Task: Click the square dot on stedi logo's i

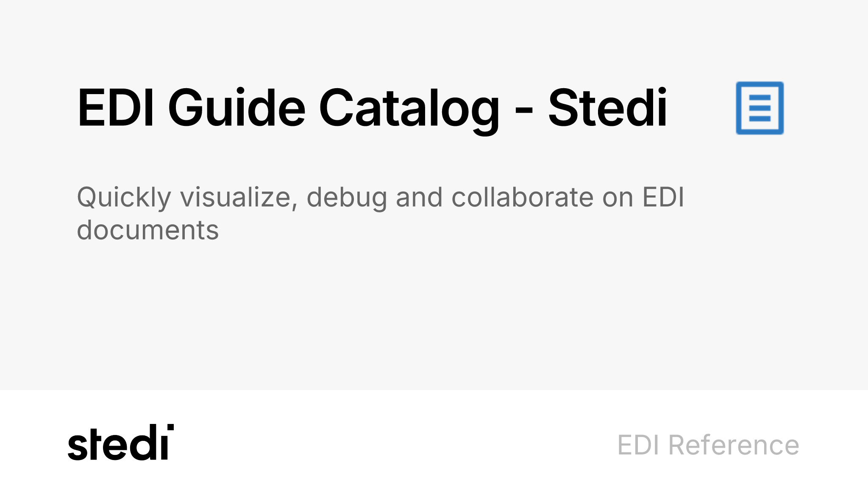Action: click(x=170, y=427)
